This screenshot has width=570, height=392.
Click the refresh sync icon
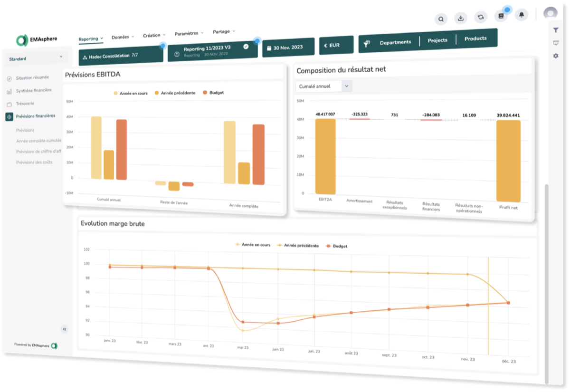click(x=481, y=17)
